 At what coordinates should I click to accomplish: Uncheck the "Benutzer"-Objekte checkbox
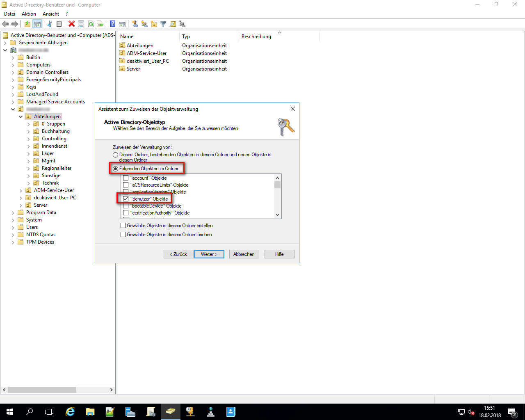126,199
